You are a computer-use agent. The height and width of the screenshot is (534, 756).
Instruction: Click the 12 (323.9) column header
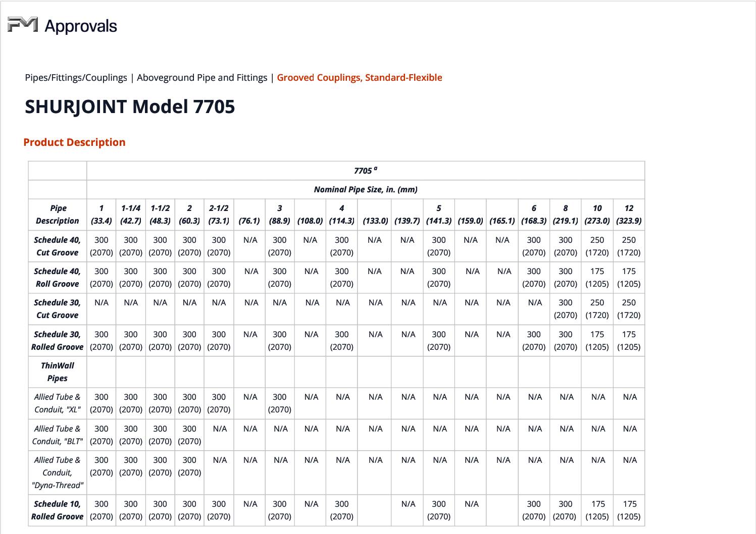(x=629, y=215)
